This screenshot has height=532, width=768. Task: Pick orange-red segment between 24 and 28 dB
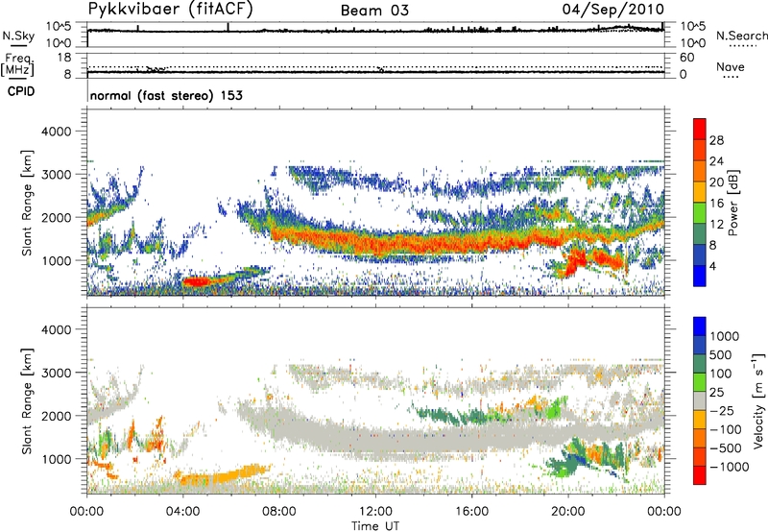(700, 151)
